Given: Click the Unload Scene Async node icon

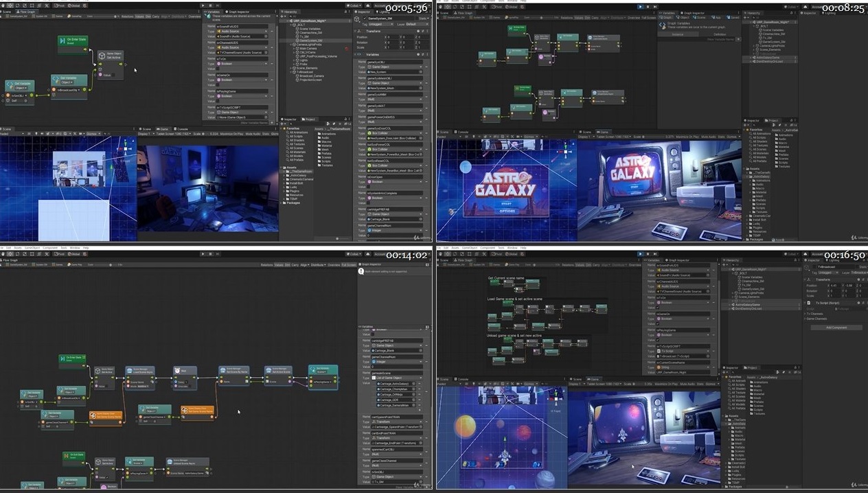Looking at the screenshot, I should [168, 461].
